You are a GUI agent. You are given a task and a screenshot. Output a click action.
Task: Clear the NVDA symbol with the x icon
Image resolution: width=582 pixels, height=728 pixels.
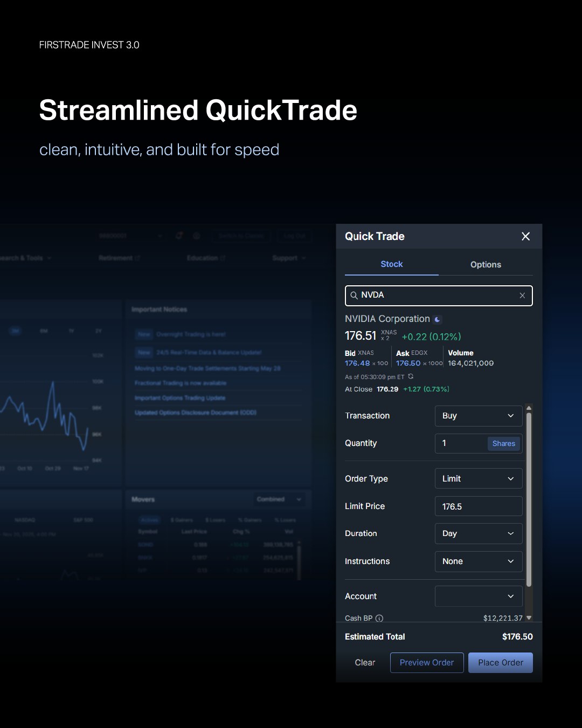pos(522,296)
